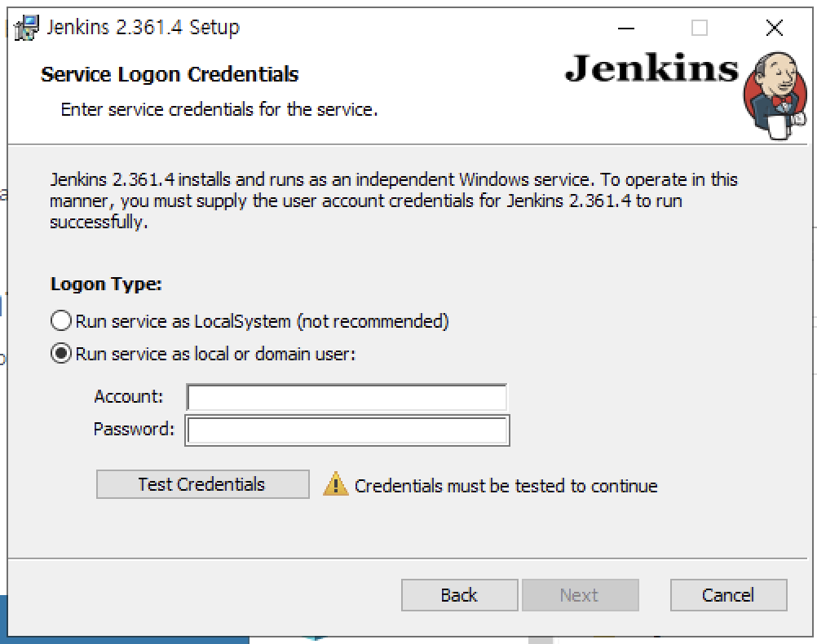Click the 'Account:' label
Screen dimensions: 817x644
pyautogui.click(x=129, y=397)
